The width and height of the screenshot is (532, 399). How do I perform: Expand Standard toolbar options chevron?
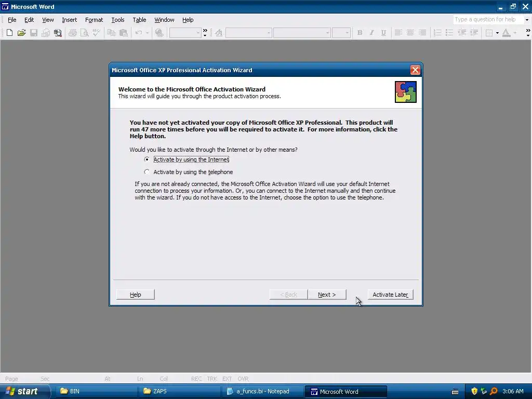205,33
